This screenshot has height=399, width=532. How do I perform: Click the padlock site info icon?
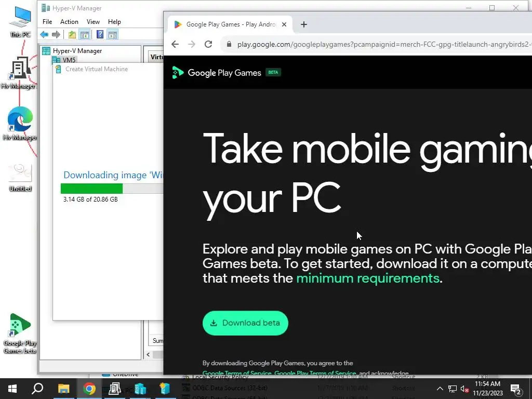pyautogui.click(x=229, y=45)
